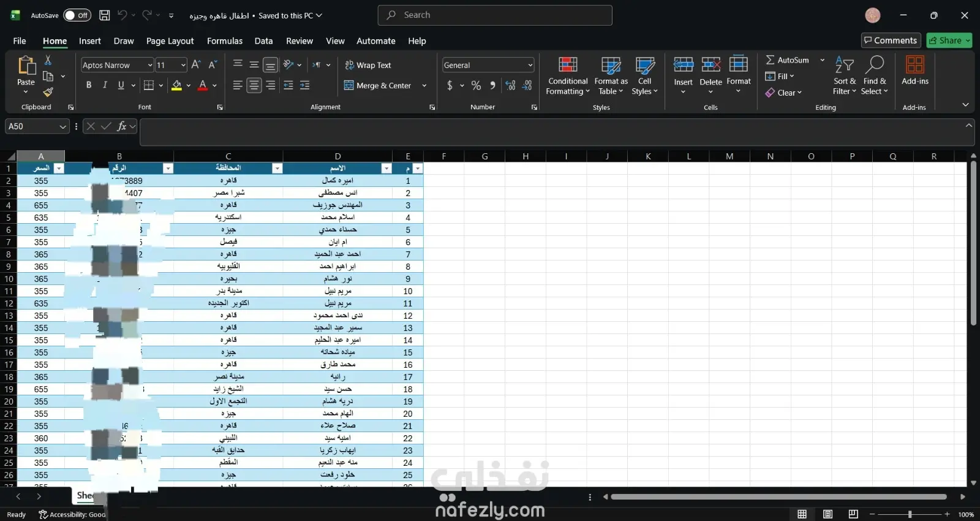This screenshot has width=980, height=521.
Task: Toggle middle vertical alignment
Action: coord(254,64)
